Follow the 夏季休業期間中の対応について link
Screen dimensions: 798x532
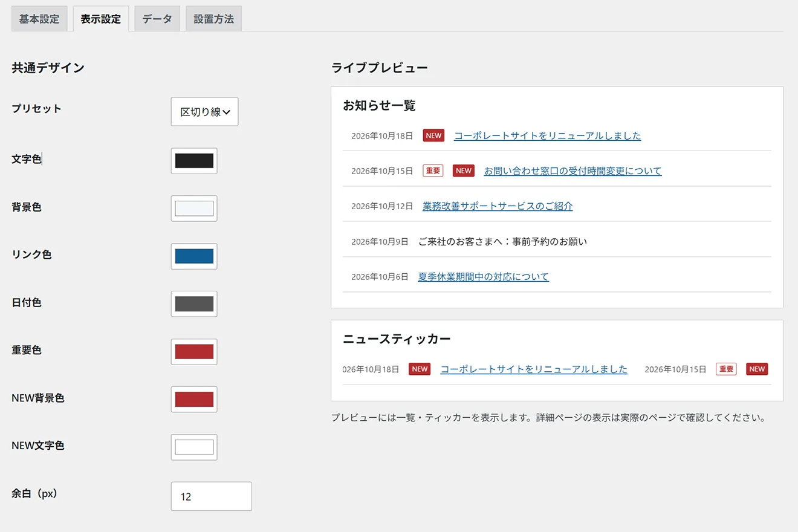(x=484, y=277)
